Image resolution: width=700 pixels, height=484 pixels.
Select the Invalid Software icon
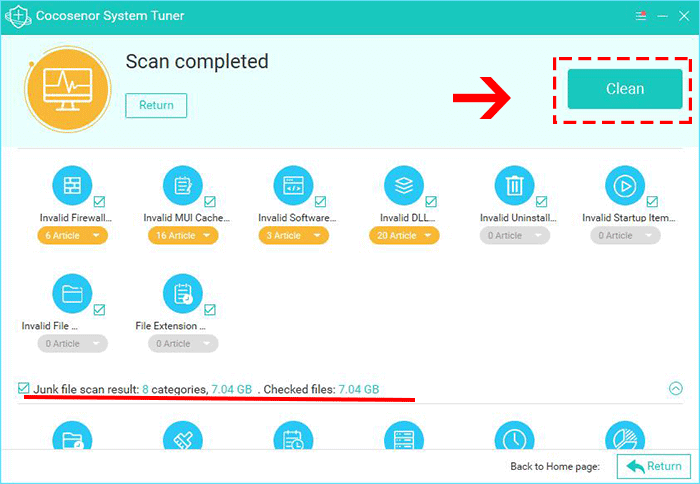[x=293, y=185]
